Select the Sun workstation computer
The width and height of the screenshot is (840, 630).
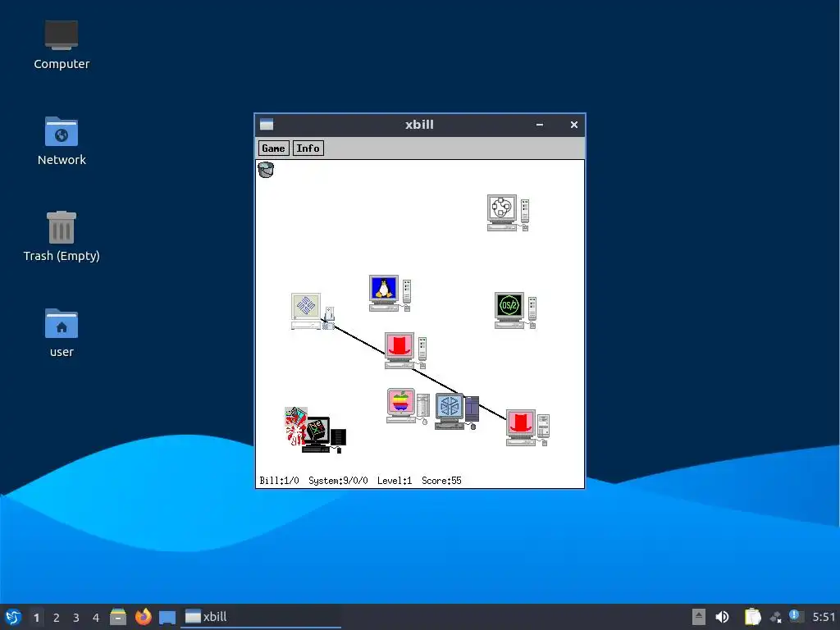click(313, 311)
